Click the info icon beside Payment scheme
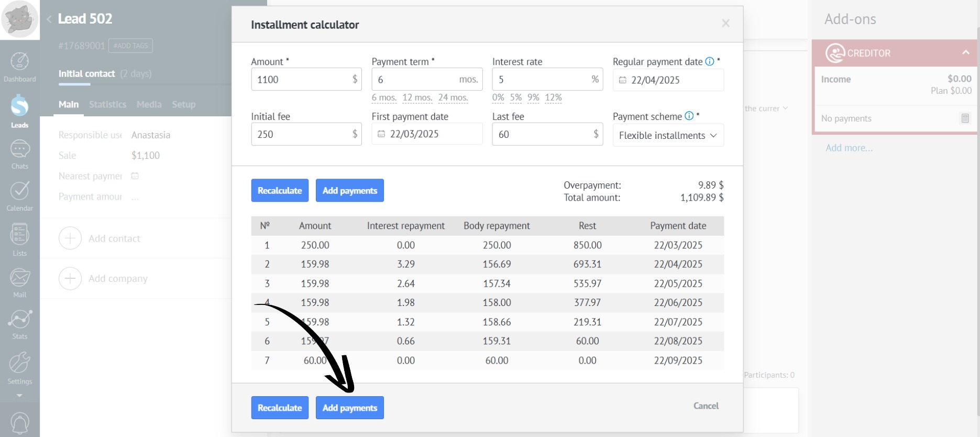 click(689, 116)
